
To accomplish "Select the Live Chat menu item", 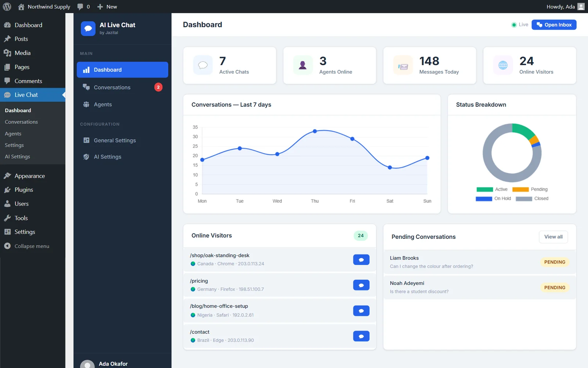I will point(33,95).
